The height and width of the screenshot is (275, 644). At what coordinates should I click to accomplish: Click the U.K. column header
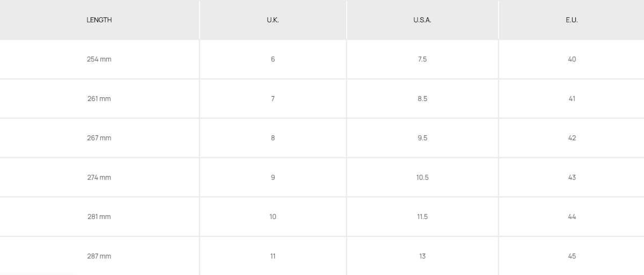click(x=273, y=20)
